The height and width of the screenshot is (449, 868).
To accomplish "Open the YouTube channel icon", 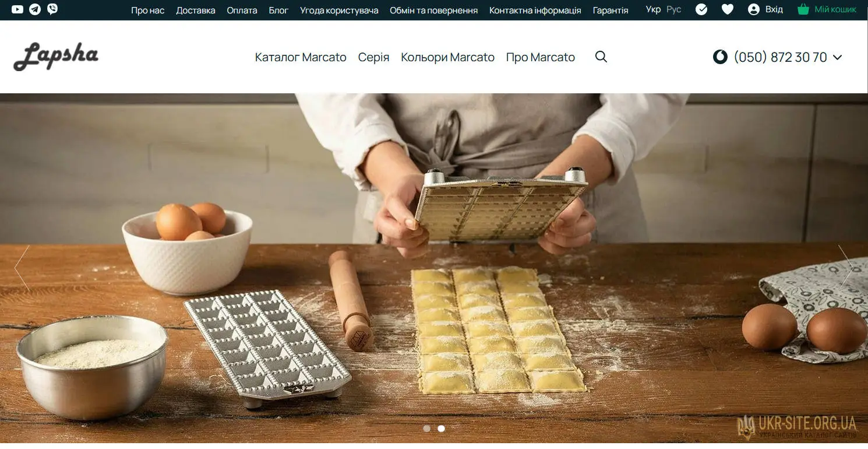I will (17, 9).
